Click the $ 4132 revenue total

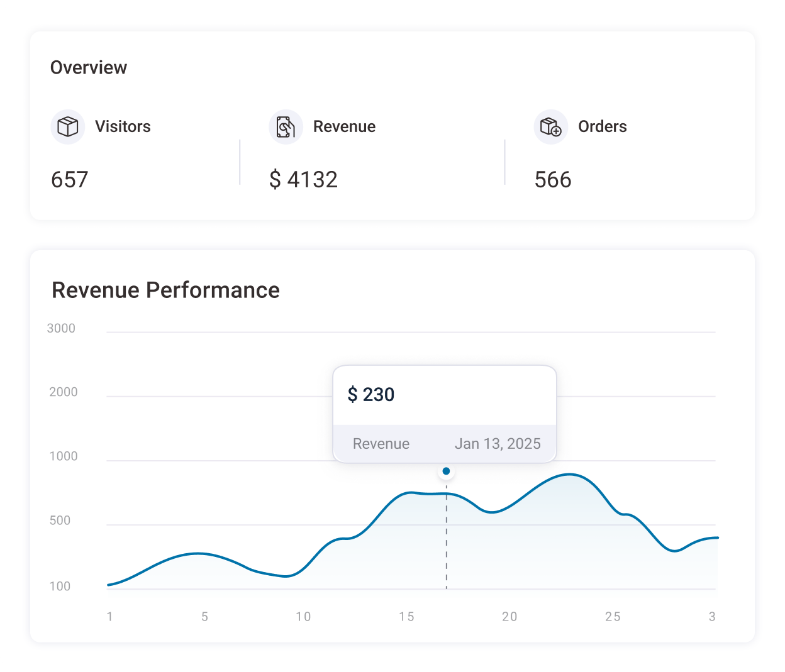point(303,180)
